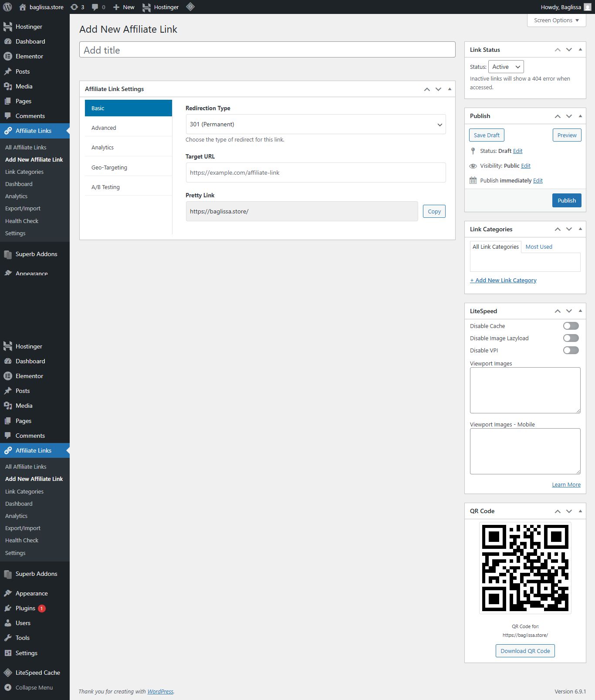The height and width of the screenshot is (700, 595).
Task: Click the Viewport Images - Mobile textarea
Action: (525, 451)
